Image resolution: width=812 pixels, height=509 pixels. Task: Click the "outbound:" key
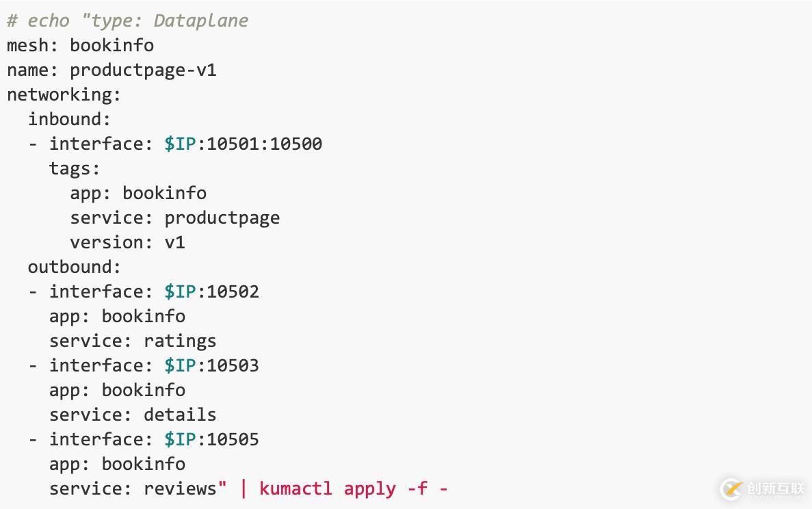tap(74, 267)
